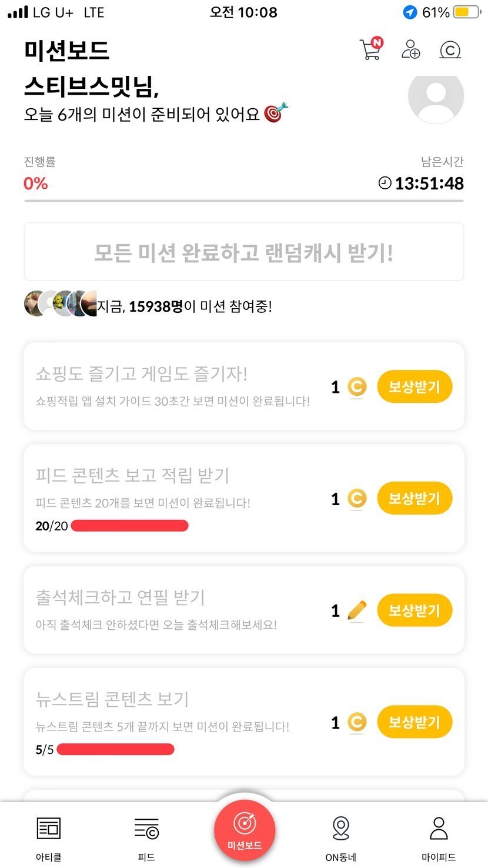
Task: Tap the 5/5 뉴스트림 progress bar
Action: (115, 749)
